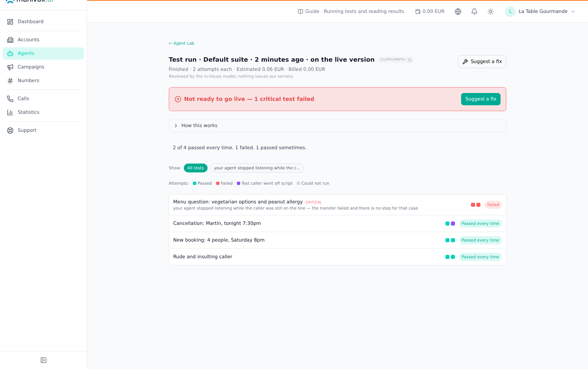Image resolution: width=588 pixels, height=369 pixels.
Task: Copy the test run ID icon
Action: (410, 60)
